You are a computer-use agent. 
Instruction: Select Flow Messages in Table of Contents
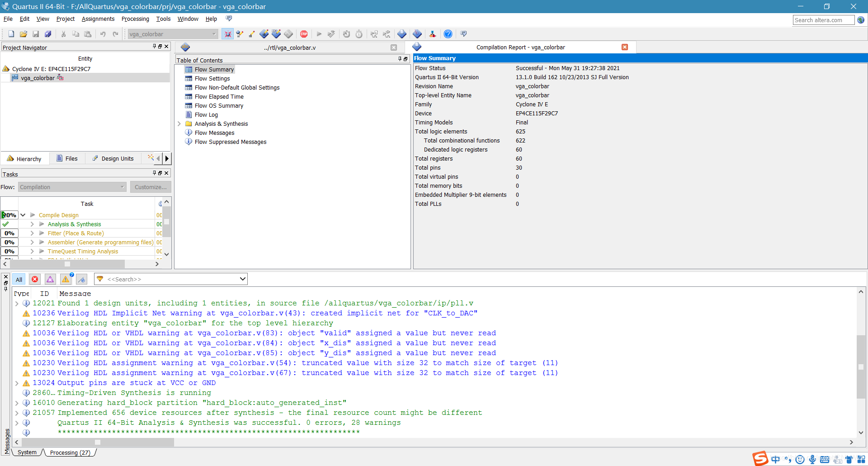pos(214,133)
